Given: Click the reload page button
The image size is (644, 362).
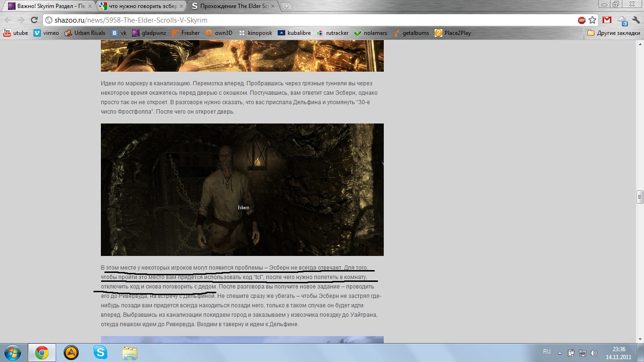Looking at the screenshot, I should (34, 20).
